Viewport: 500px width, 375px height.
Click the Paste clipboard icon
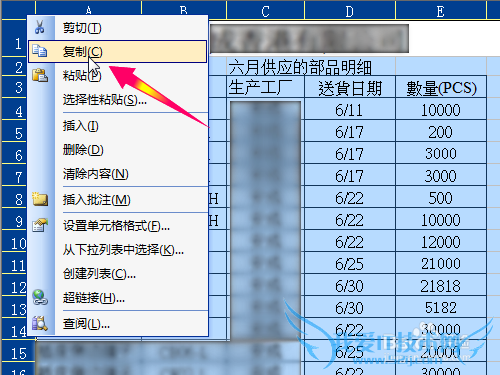[x=40, y=75]
